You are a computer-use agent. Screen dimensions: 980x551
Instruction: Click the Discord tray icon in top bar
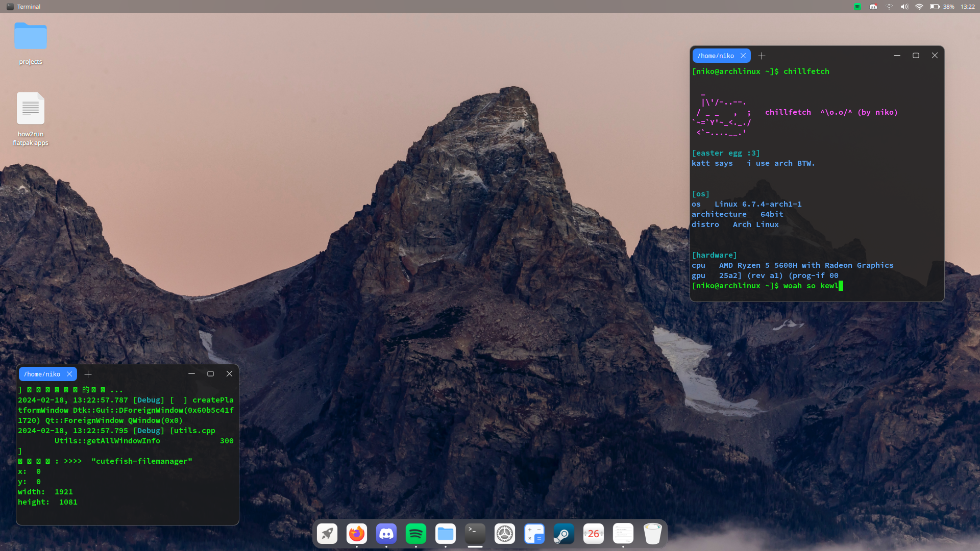coord(873,7)
